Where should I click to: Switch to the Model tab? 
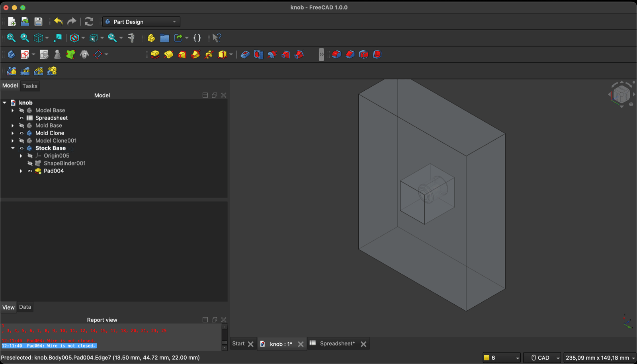point(10,86)
